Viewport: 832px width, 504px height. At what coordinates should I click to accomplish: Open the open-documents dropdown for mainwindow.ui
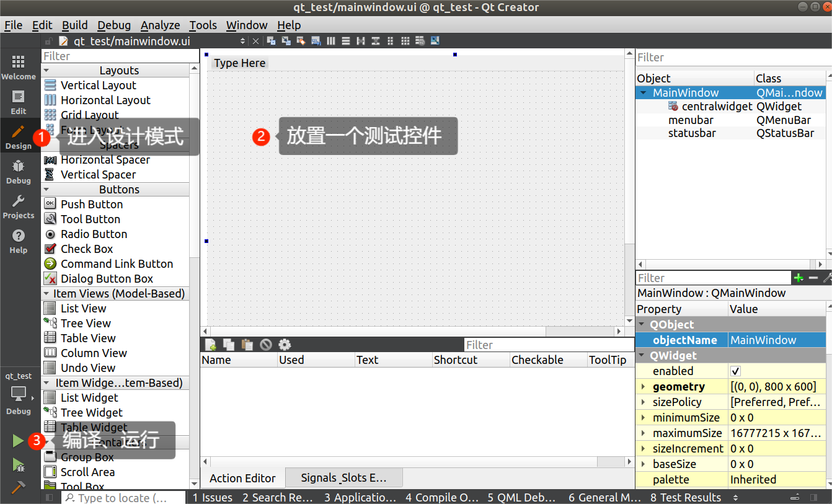point(242,41)
